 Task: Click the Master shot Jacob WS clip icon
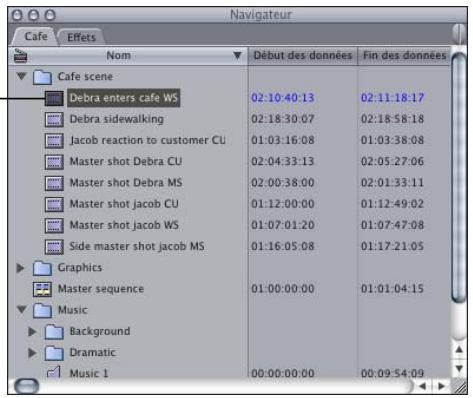(x=54, y=225)
